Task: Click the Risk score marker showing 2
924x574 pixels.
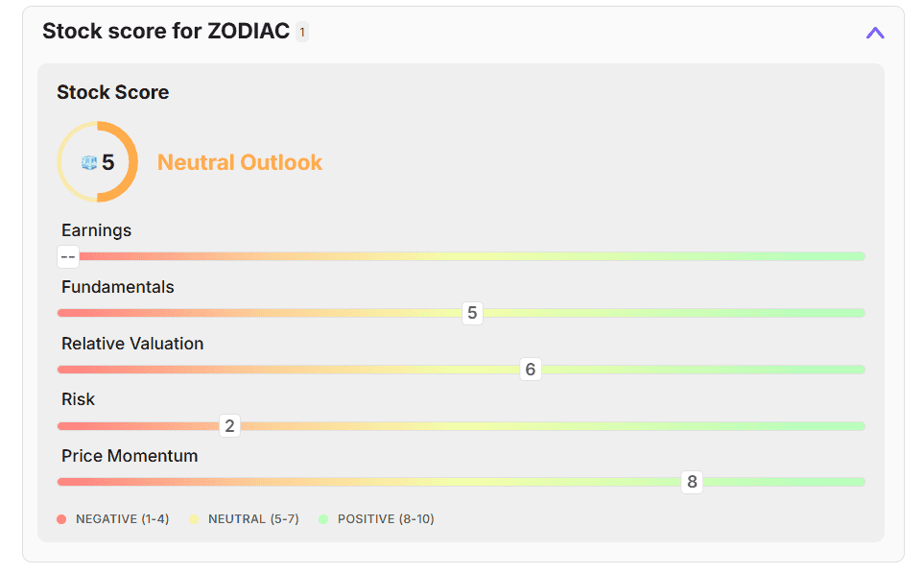Action: pyautogui.click(x=229, y=426)
